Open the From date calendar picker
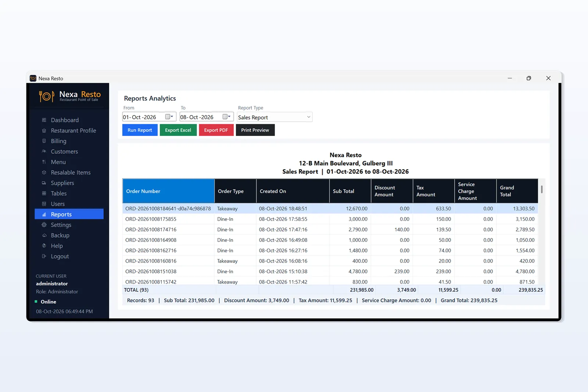 (169, 117)
